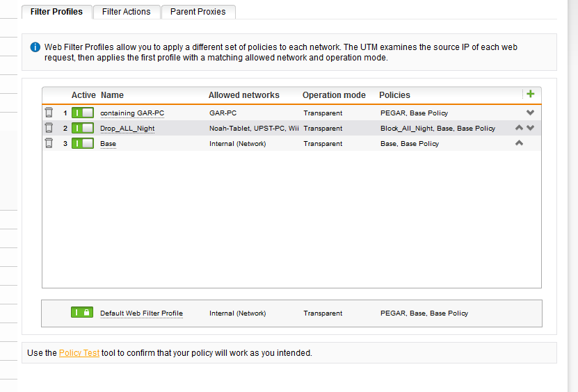Disable the Drop_ALL_Night profile switch

tap(82, 128)
